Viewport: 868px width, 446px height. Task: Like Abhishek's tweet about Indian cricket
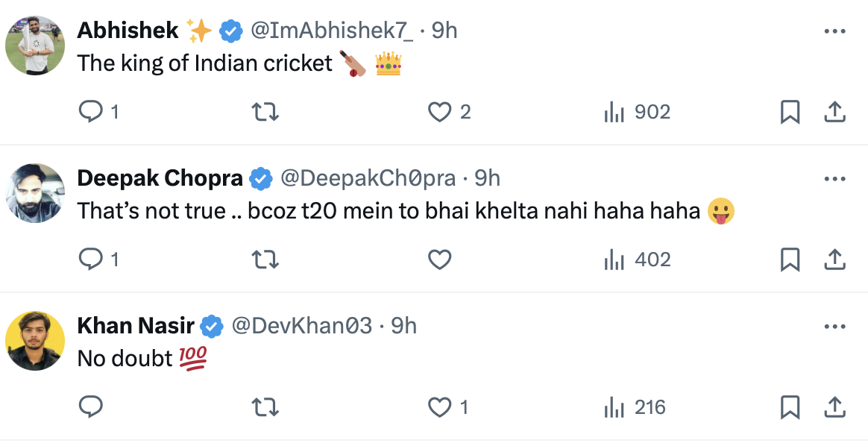click(440, 112)
